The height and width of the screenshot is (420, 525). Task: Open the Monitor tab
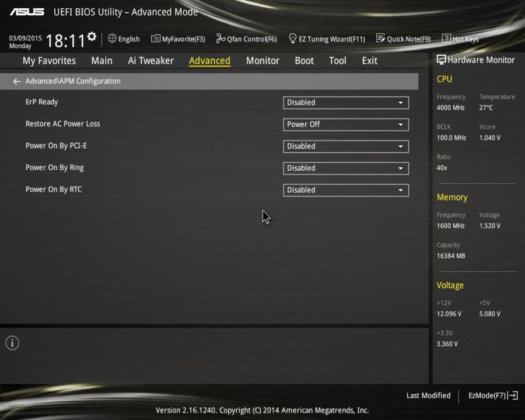(262, 60)
